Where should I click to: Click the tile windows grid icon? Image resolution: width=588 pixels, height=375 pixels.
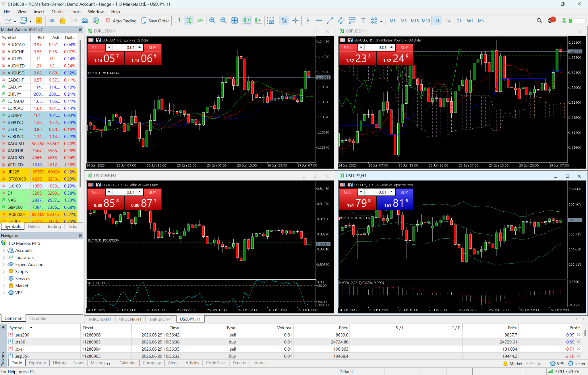pos(235,21)
